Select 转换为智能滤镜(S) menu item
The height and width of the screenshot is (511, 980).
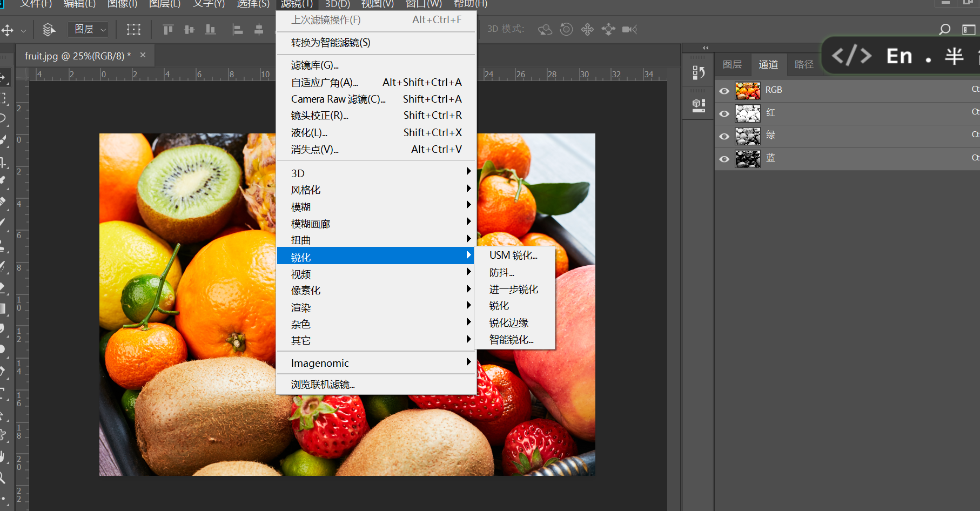[x=376, y=43]
